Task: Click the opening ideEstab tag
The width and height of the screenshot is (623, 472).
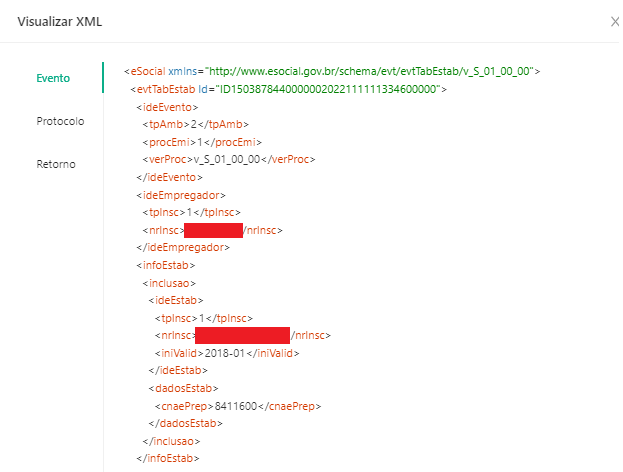Action: pos(176,300)
